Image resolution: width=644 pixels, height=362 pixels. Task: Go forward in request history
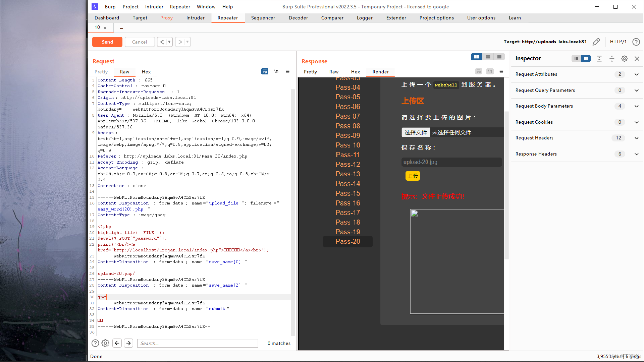[180, 42]
